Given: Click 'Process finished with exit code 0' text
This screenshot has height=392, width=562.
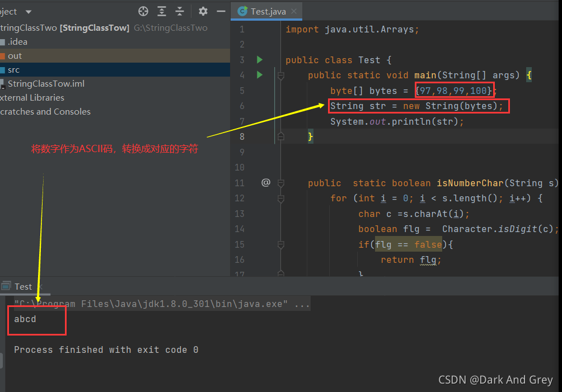Looking at the screenshot, I should click(106, 350).
